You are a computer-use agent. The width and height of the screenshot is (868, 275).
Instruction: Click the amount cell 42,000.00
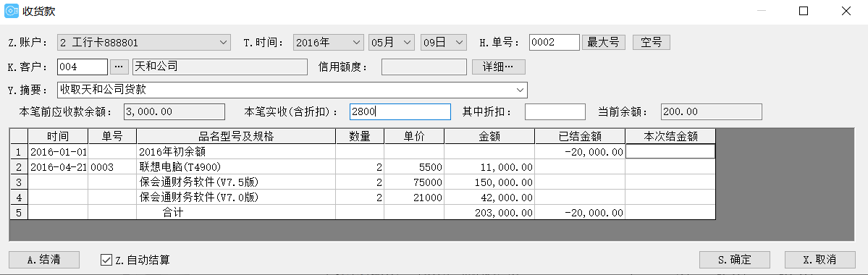click(x=489, y=197)
